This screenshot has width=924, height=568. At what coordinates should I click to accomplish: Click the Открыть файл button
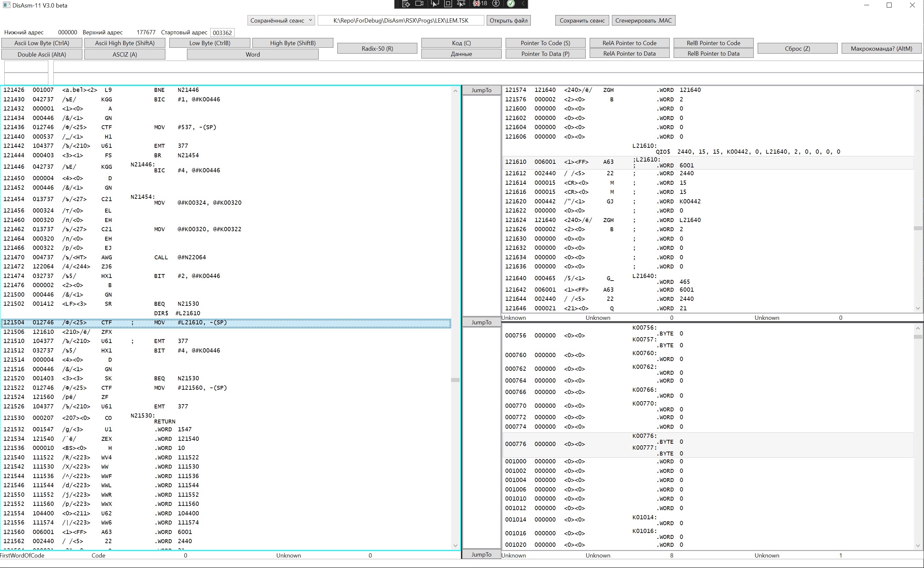(508, 20)
